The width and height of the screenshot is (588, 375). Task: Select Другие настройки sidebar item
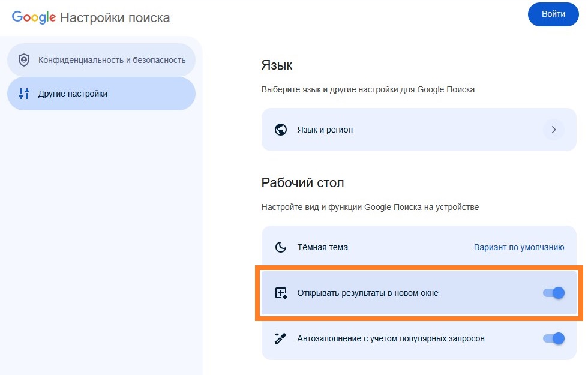point(73,94)
